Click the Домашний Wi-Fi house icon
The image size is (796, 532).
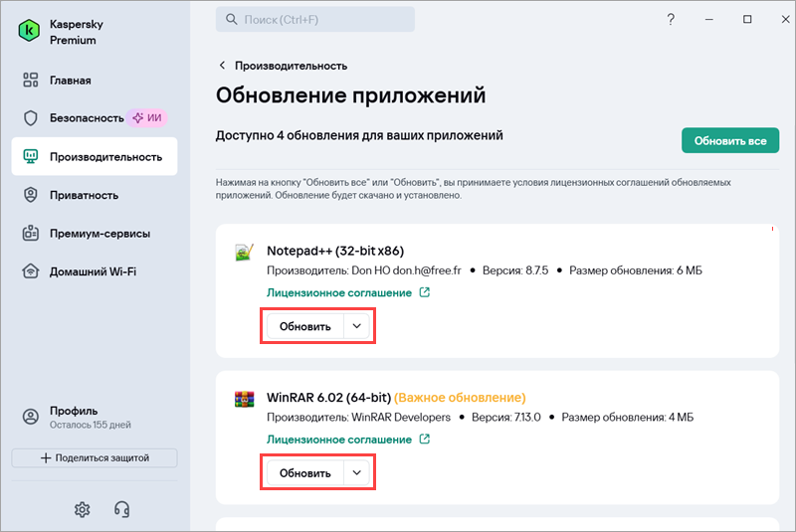click(31, 271)
